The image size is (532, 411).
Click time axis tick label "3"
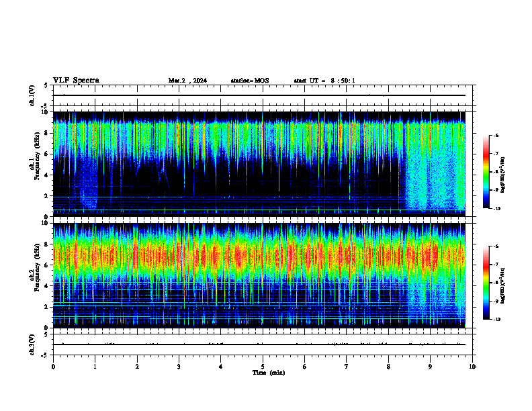click(179, 367)
